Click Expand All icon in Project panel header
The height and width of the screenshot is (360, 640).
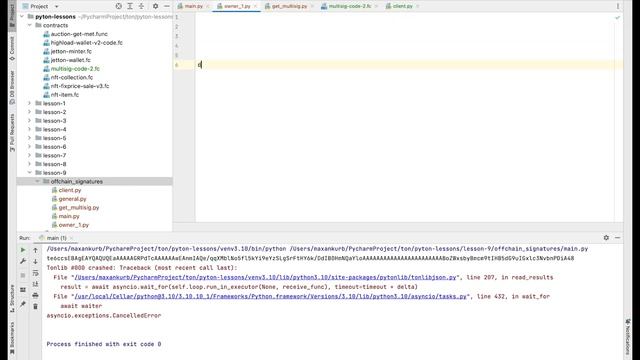(x=130, y=6)
